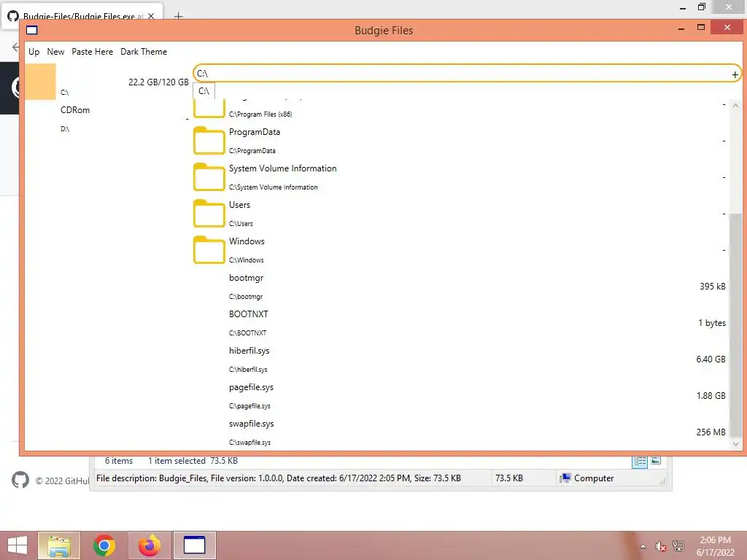Image resolution: width=747 pixels, height=560 pixels.
Task: Click the D:\ drive path label
Action: click(x=65, y=128)
